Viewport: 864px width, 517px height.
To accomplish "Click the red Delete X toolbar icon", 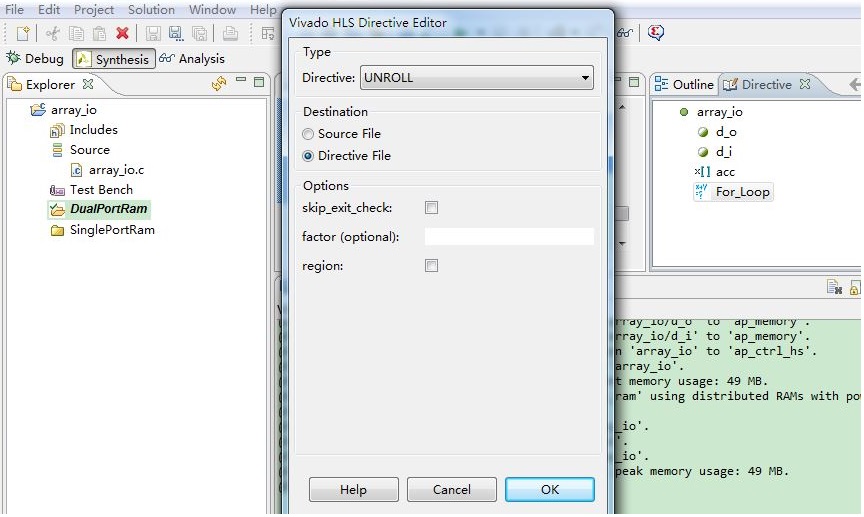I will (122, 34).
